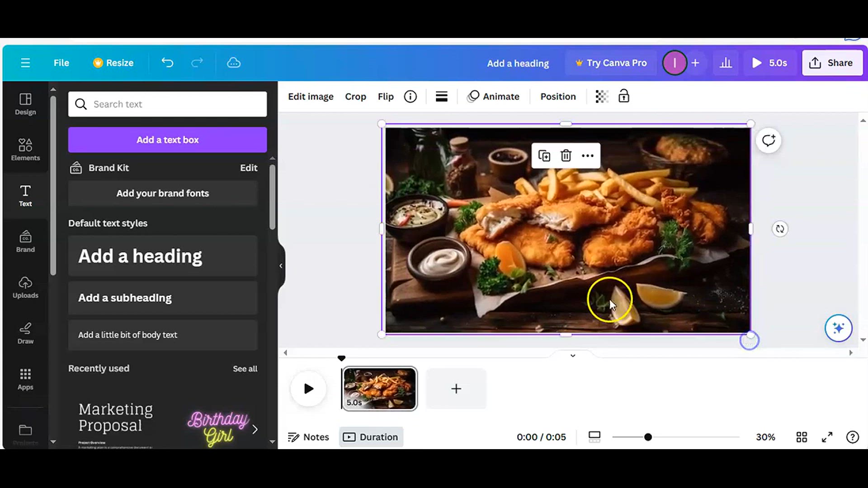Screen dimensions: 868x488
Task: Open the Uploads sidebar tab
Action: point(25,287)
